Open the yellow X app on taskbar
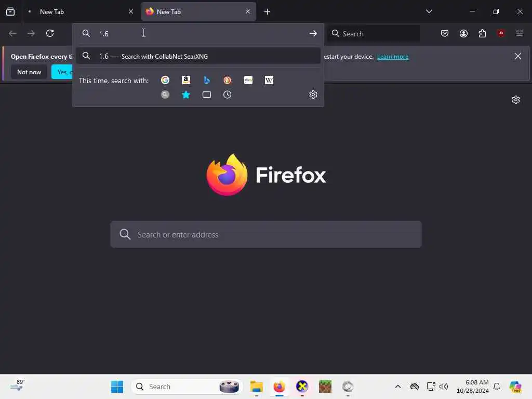The image size is (532, 399). tap(302, 387)
